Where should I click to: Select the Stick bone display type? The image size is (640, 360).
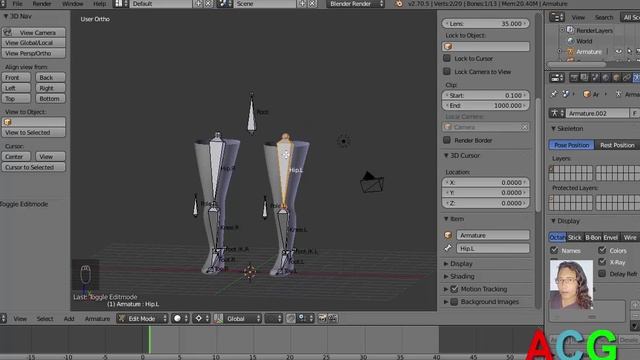[574, 237]
